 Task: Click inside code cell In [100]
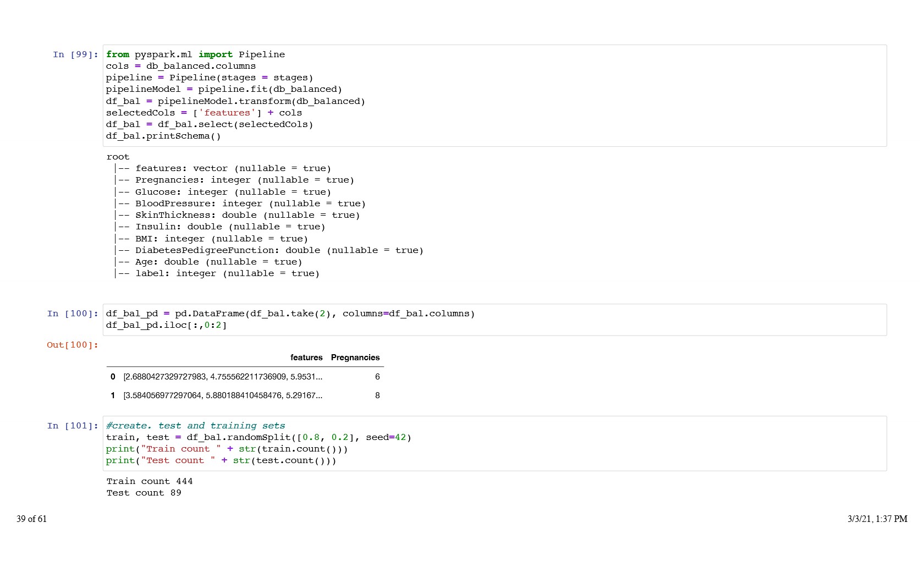[495, 320]
